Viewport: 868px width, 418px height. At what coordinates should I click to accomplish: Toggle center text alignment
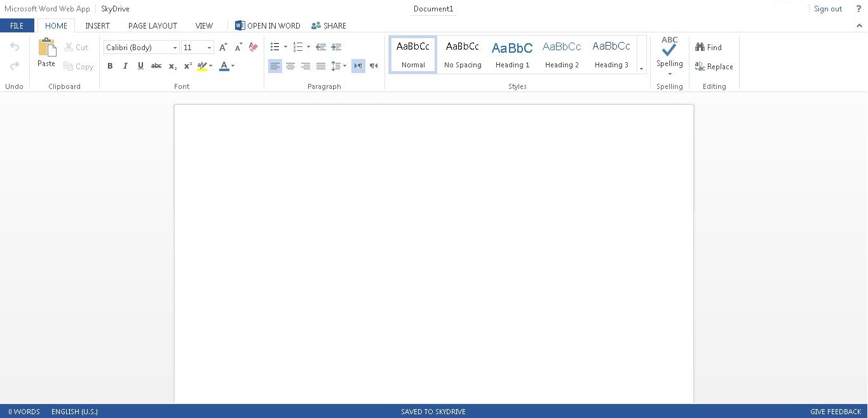point(290,66)
